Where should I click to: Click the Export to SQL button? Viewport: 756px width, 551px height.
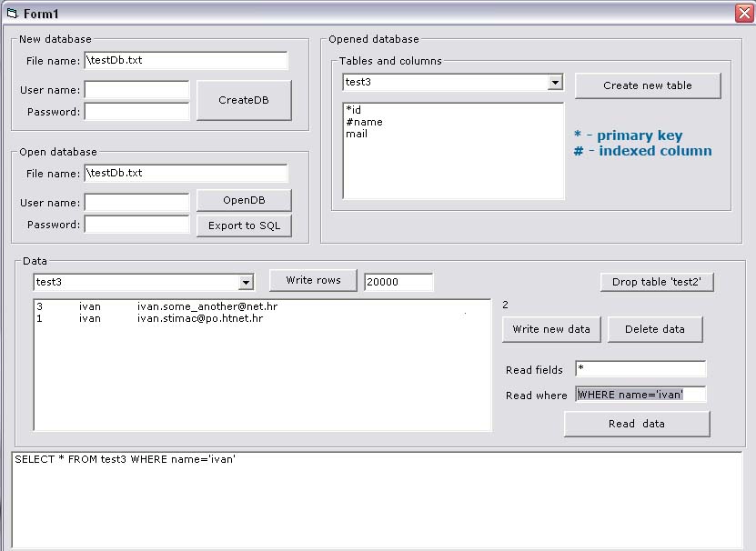click(x=244, y=225)
